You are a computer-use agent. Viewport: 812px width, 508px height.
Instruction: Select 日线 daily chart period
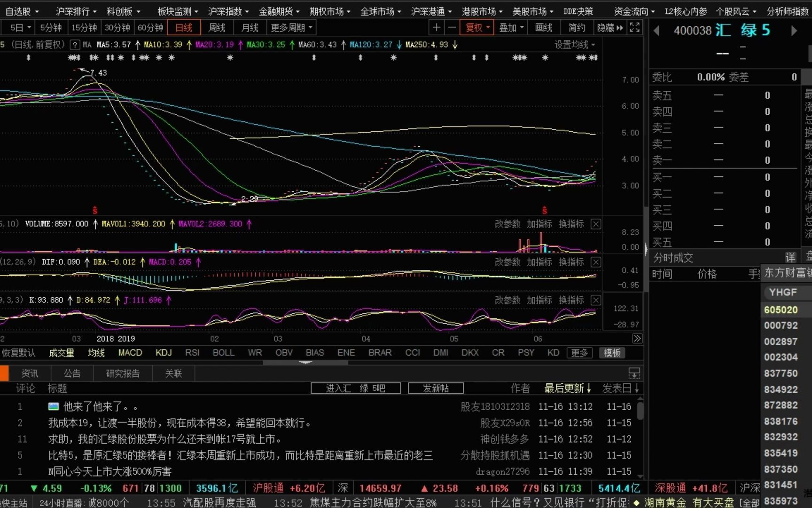click(184, 28)
